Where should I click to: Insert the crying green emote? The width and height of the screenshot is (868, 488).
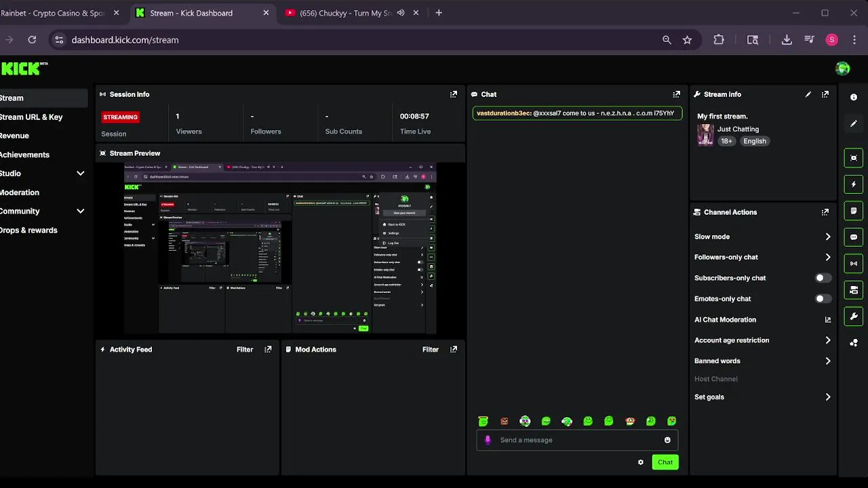[x=672, y=422]
